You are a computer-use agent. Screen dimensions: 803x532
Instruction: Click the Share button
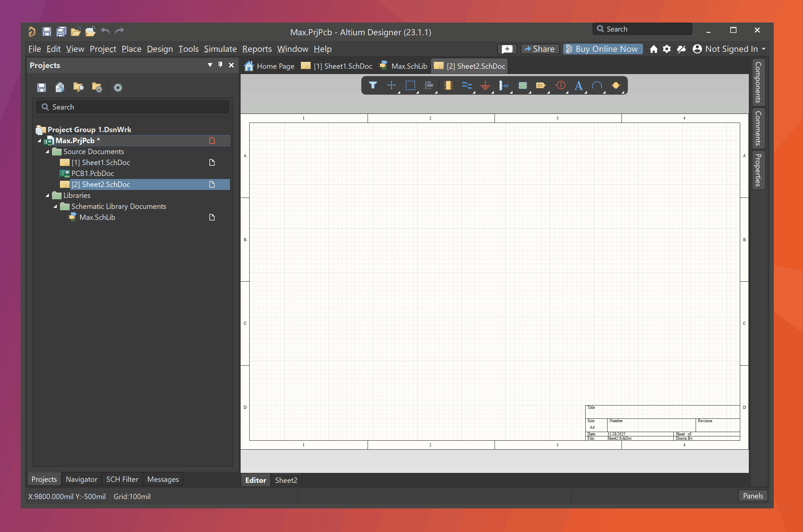click(x=539, y=49)
